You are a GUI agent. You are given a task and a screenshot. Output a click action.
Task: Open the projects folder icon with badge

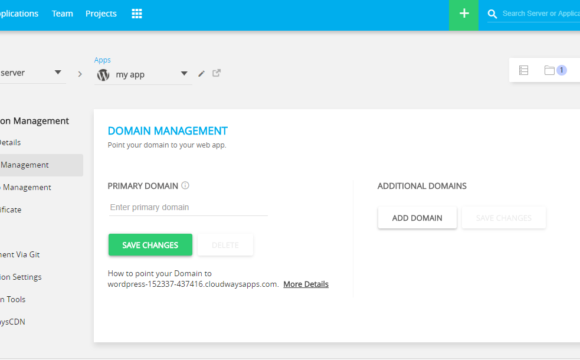(x=555, y=70)
